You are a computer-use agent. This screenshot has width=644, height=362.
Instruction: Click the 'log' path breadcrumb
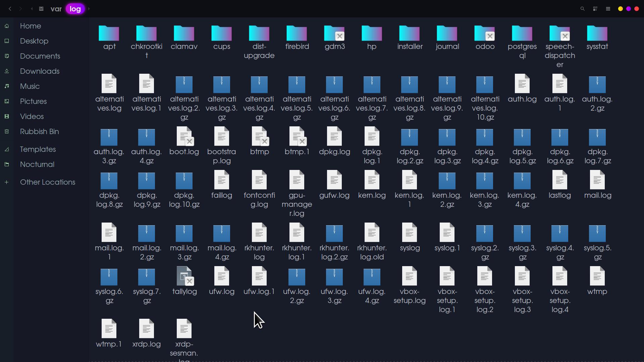click(75, 9)
